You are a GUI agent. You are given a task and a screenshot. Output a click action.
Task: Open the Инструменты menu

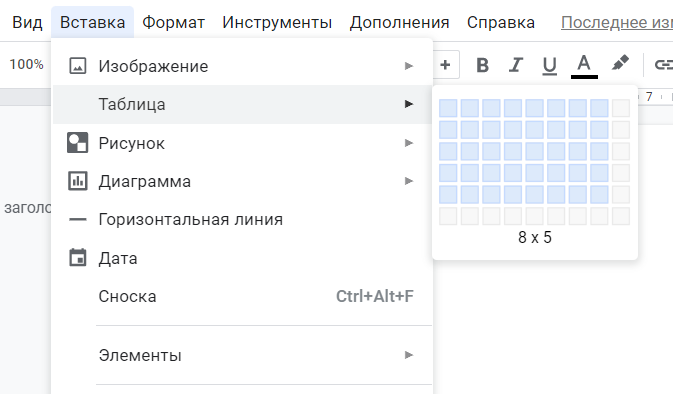pyautogui.click(x=277, y=22)
